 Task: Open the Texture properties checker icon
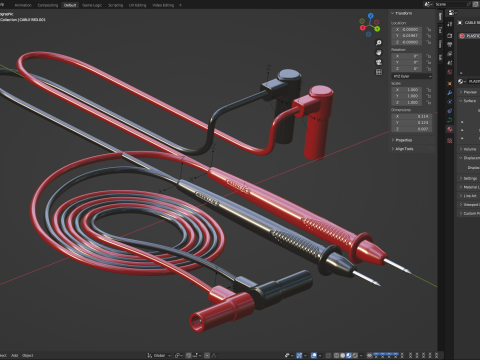[x=450, y=140]
